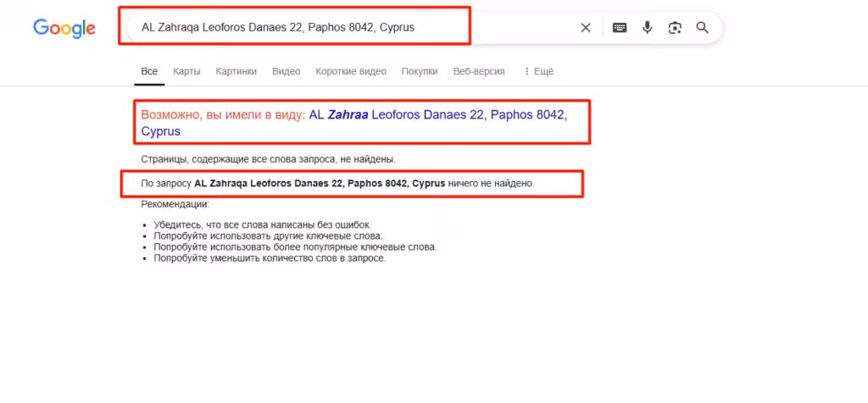The image size is (868, 403).
Task: Click the bold query text in 'ничего не найдено' line
Action: click(x=320, y=184)
